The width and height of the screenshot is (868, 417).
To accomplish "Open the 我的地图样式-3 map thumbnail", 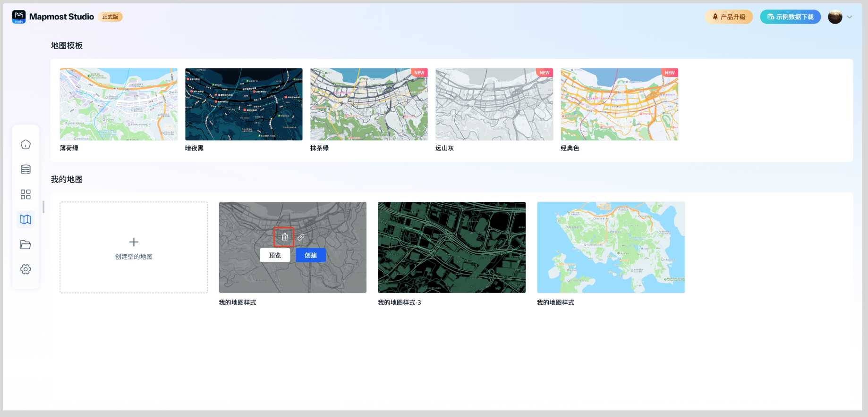I will tap(451, 247).
